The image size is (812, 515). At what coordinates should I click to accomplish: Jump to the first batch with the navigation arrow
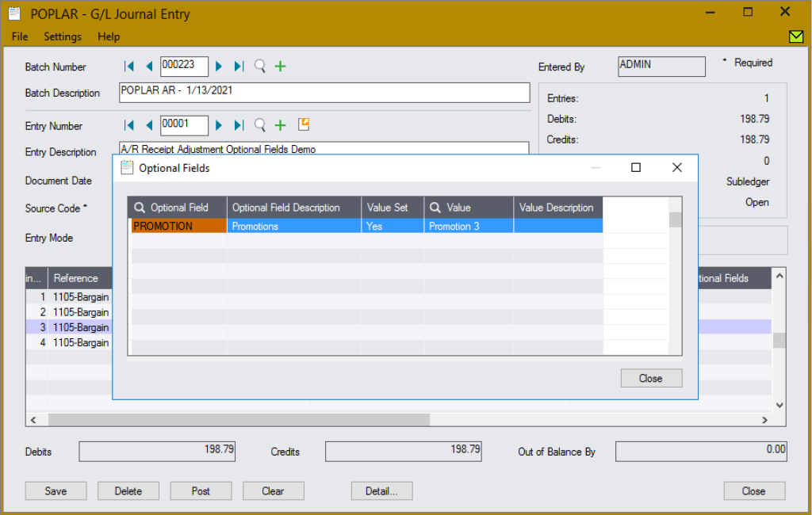(129, 67)
